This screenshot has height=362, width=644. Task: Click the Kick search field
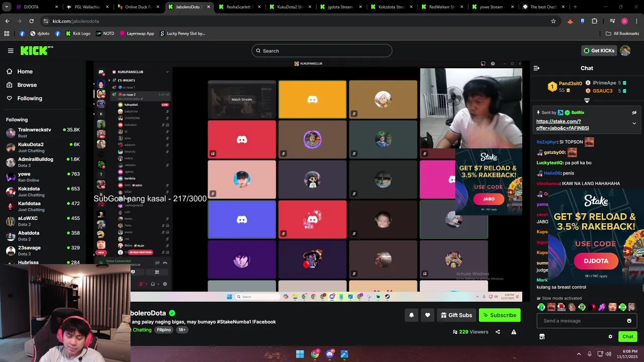click(x=322, y=51)
